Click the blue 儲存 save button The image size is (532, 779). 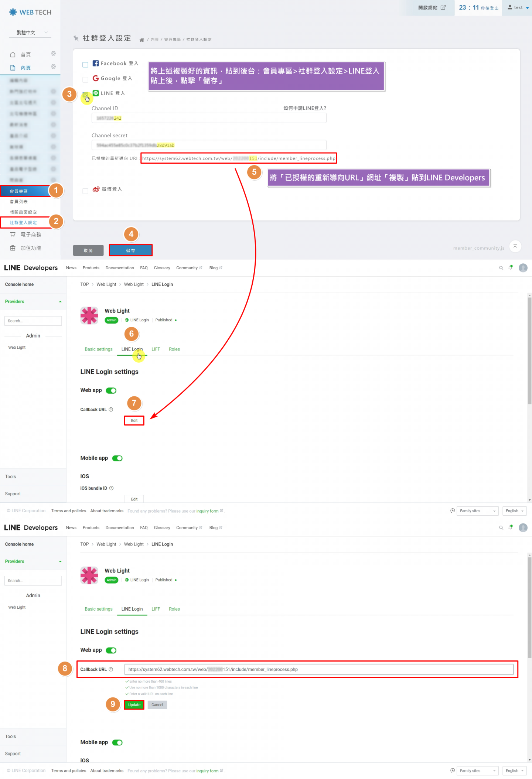[x=130, y=250]
